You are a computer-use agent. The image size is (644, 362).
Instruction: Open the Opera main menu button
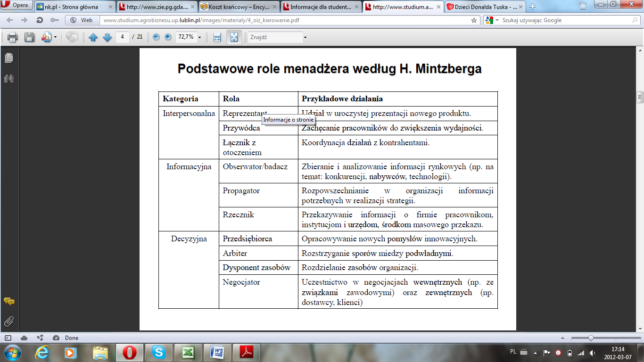point(17,6)
